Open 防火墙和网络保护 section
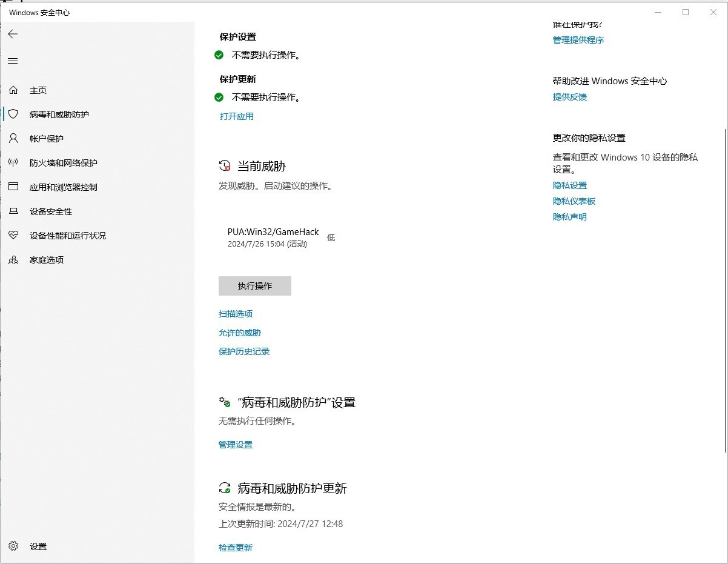The width and height of the screenshot is (728, 564). [x=64, y=163]
